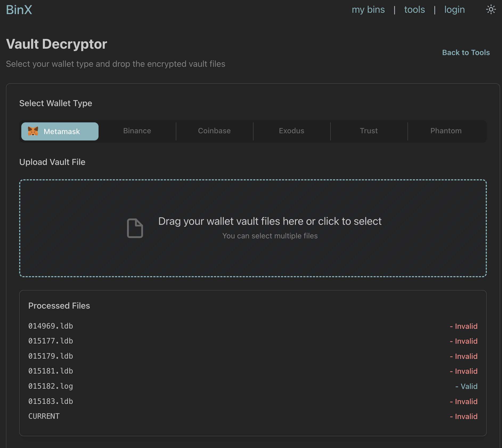This screenshot has width=502, height=448.
Task: Click the Invalid status of 015181.ldb
Action: tap(464, 371)
